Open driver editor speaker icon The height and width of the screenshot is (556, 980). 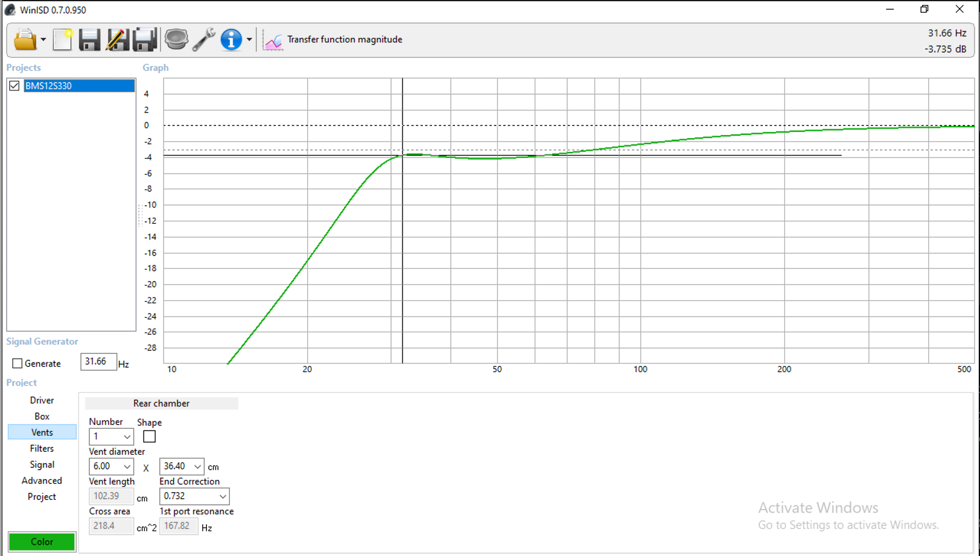tap(176, 40)
